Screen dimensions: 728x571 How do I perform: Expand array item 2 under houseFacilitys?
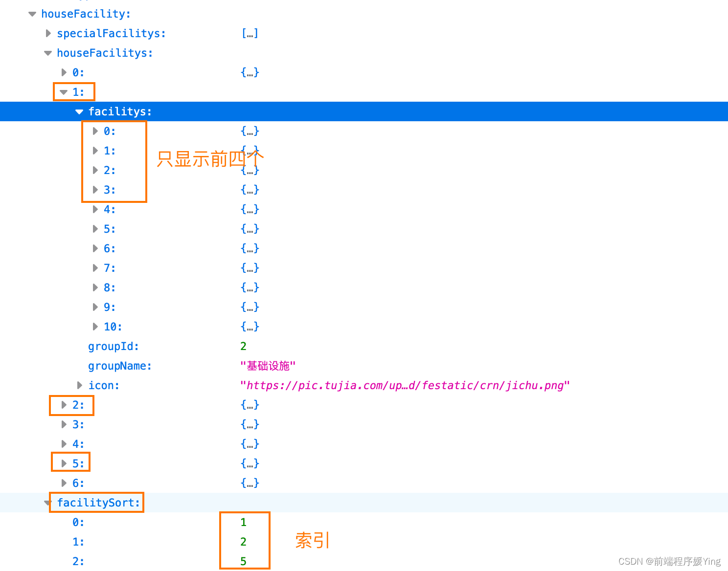click(63, 405)
